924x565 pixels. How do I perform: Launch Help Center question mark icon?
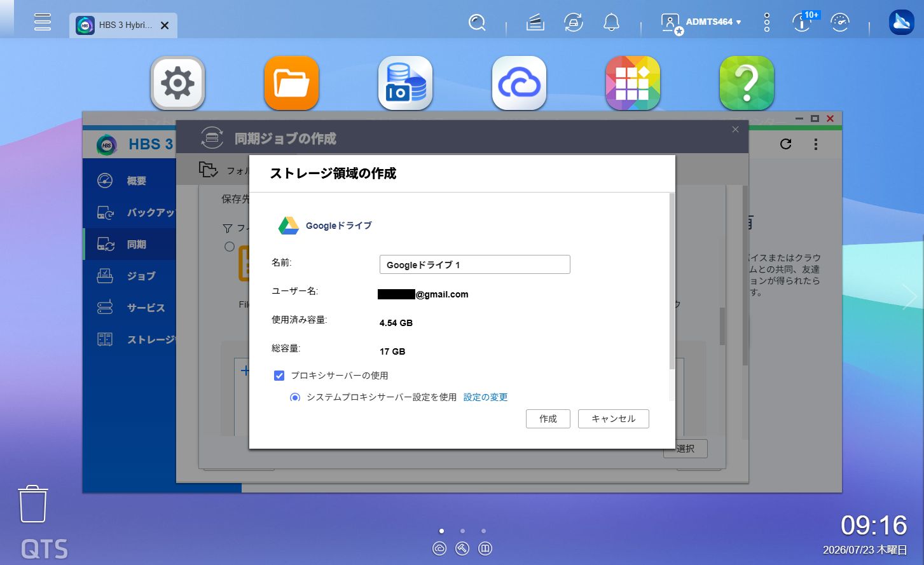coord(747,83)
